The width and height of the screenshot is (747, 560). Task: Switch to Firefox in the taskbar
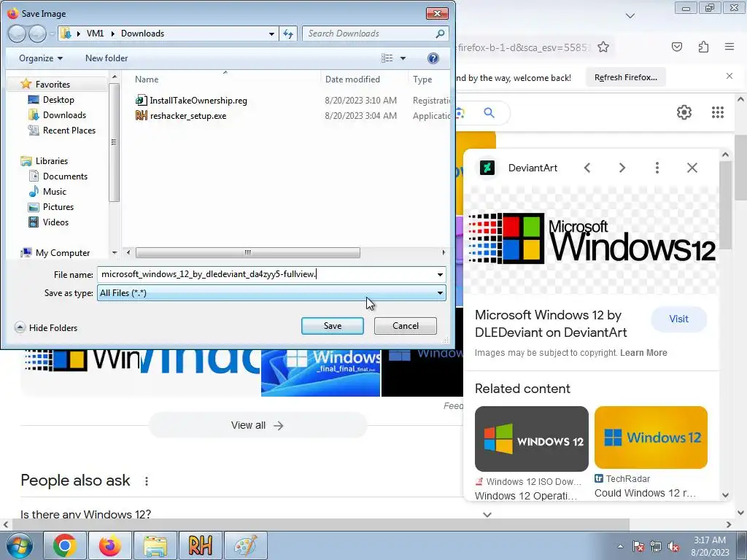click(109, 545)
